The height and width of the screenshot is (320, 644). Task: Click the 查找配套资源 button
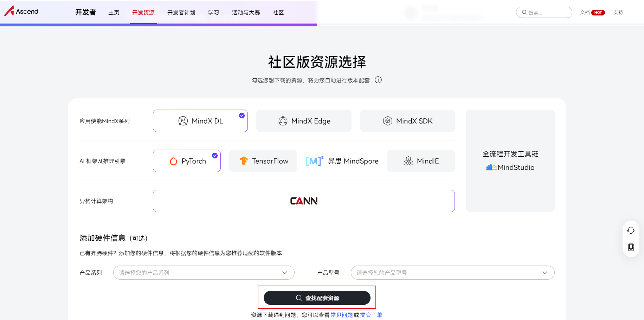(x=317, y=298)
